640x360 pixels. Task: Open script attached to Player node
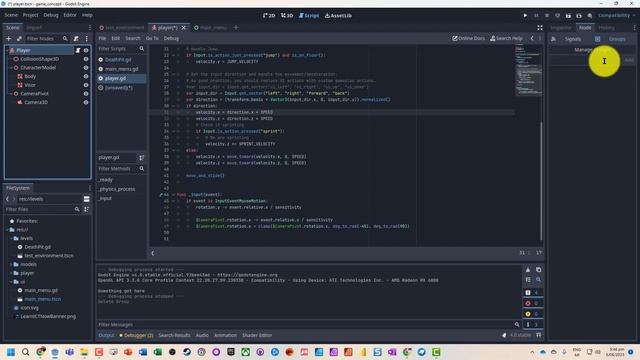(78, 50)
